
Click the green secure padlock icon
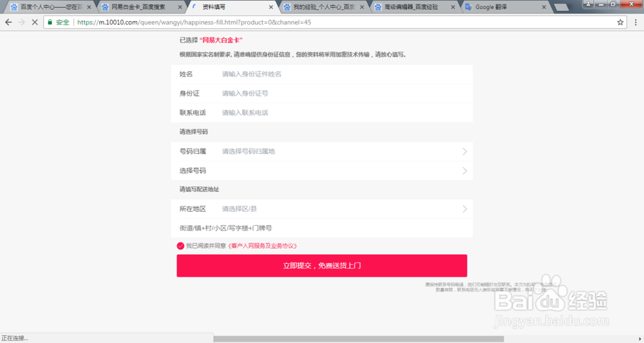click(50, 22)
